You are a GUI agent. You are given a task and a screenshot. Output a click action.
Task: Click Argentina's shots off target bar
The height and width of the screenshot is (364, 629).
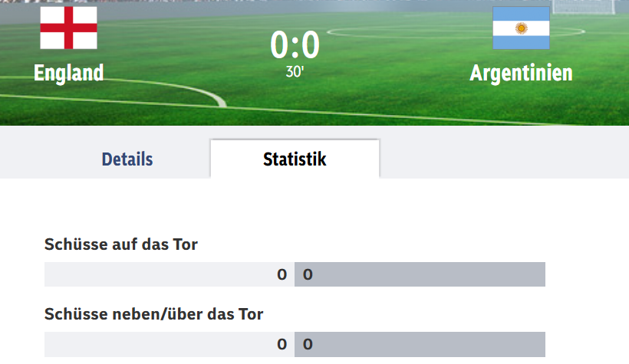coord(420,344)
